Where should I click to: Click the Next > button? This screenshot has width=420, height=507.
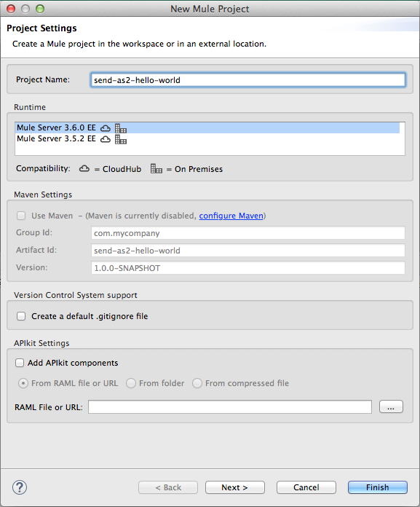(235, 487)
